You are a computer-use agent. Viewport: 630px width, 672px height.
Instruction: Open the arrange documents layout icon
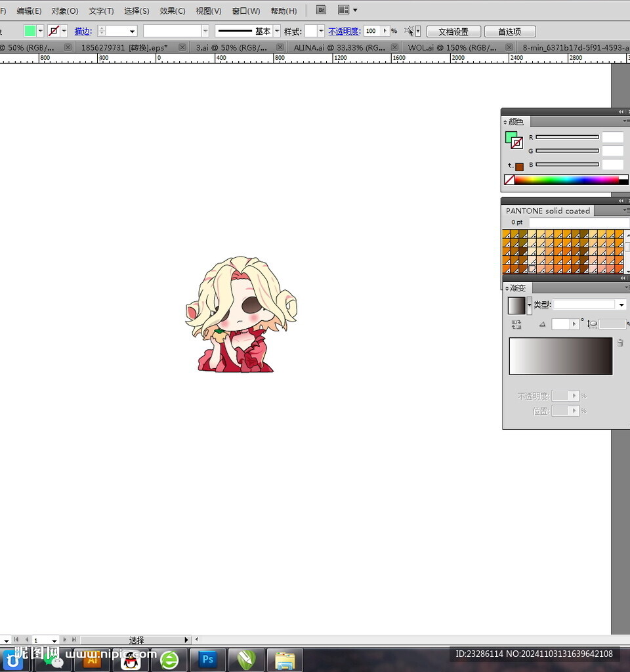click(343, 9)
